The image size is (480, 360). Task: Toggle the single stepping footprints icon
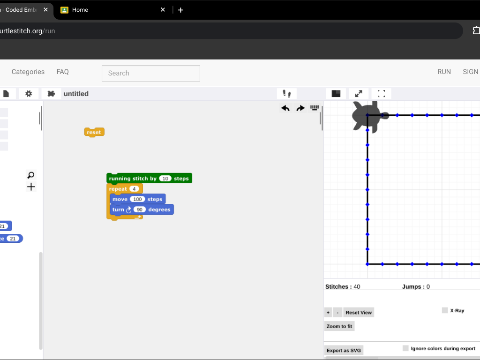287,94
